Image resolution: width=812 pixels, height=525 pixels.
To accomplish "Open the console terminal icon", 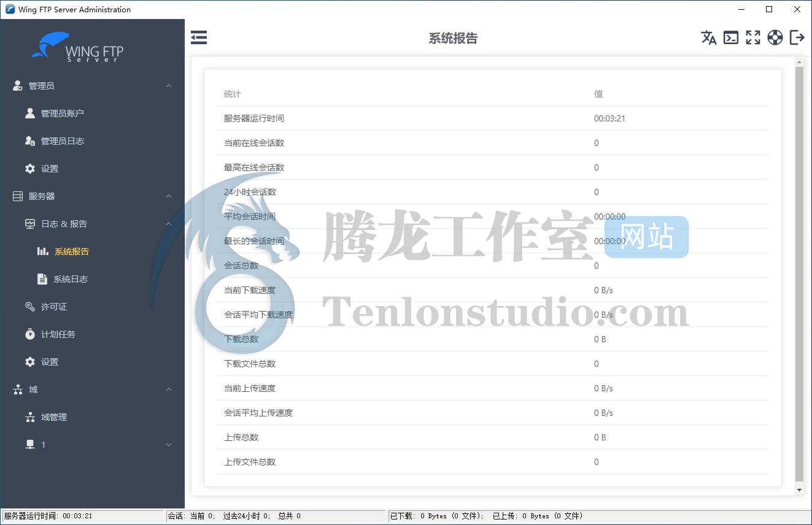I will [x=730, y=38].
